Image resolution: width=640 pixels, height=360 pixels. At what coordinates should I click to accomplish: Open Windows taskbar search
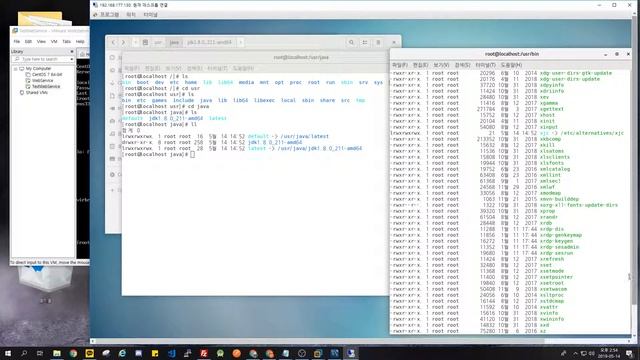pos(24,353)
